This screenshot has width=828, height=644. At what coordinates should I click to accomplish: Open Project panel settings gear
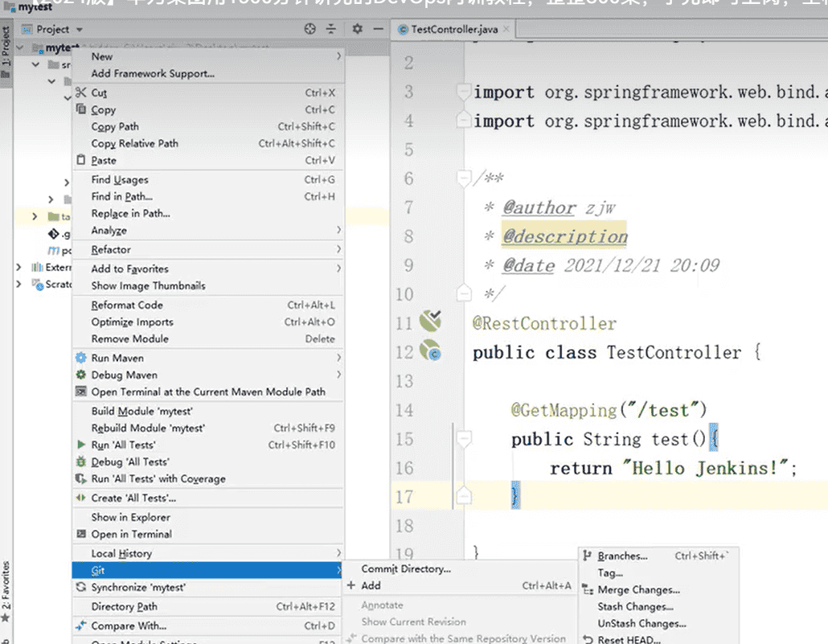(358, 30)
